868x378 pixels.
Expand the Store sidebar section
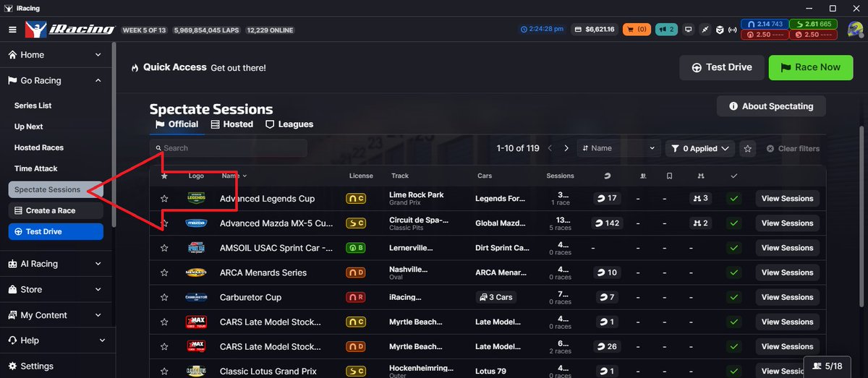(55, 289)
